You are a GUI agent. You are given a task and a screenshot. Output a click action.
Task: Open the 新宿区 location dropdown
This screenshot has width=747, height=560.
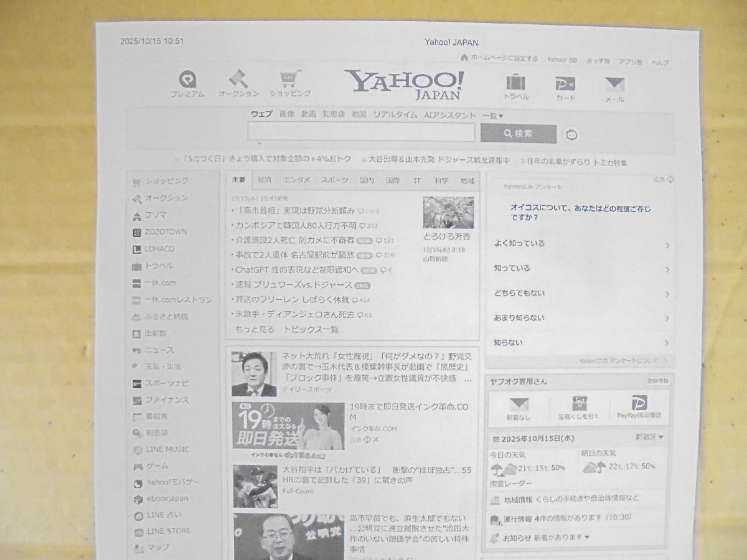[x=649, y=437]
